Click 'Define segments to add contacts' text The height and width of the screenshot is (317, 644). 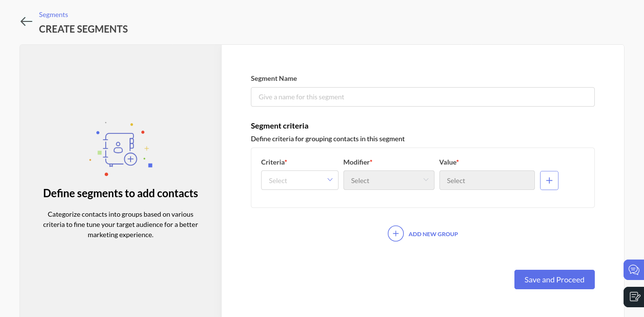[120, 193]
